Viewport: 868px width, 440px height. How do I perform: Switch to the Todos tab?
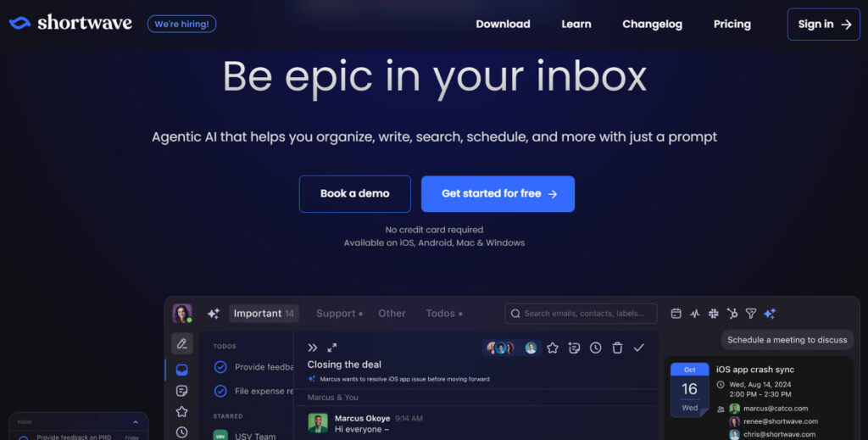click(x=443, y=314)
